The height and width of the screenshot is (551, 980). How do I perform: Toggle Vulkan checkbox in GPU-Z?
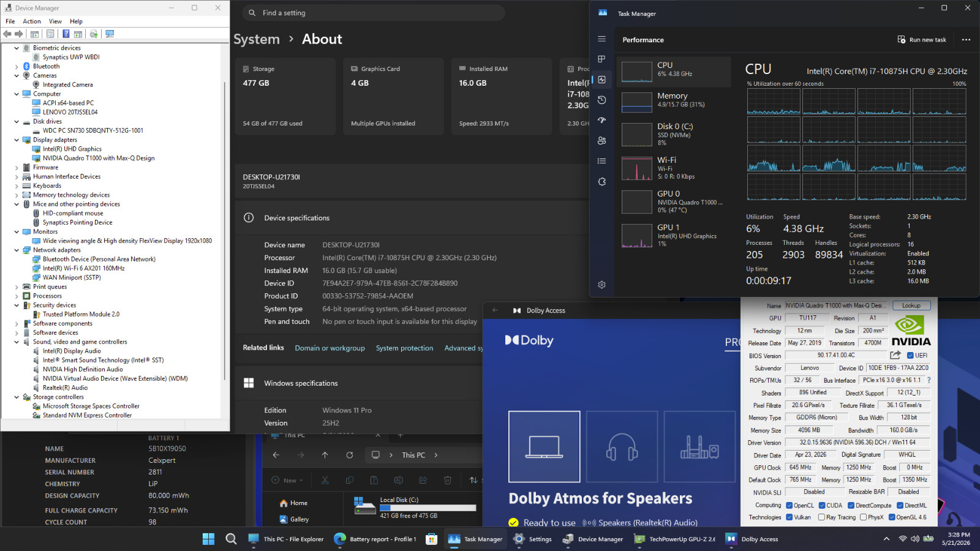point(790,517)
